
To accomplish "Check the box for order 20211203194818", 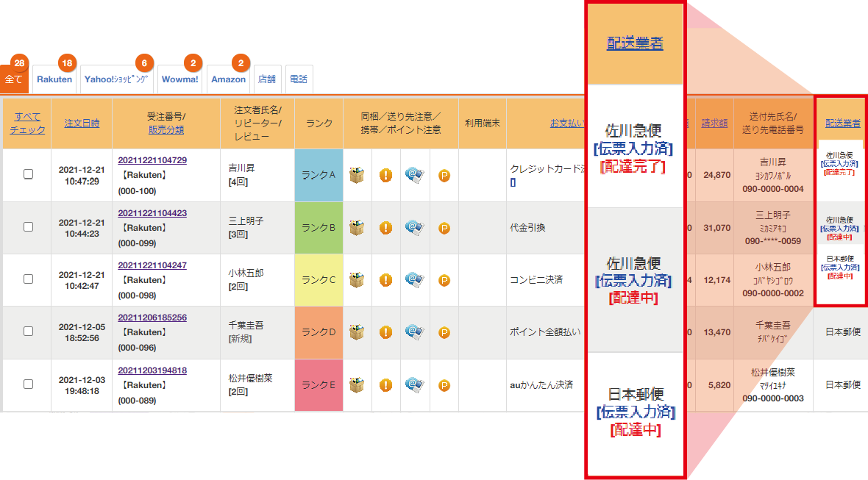I will click(28, 384).
